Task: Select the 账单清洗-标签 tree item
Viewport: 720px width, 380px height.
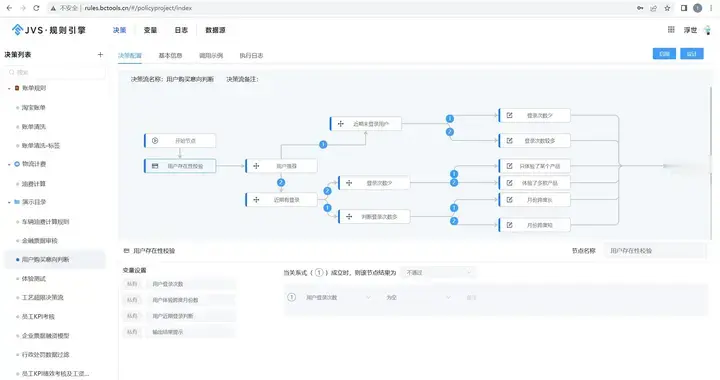Action: click(41, 145)
